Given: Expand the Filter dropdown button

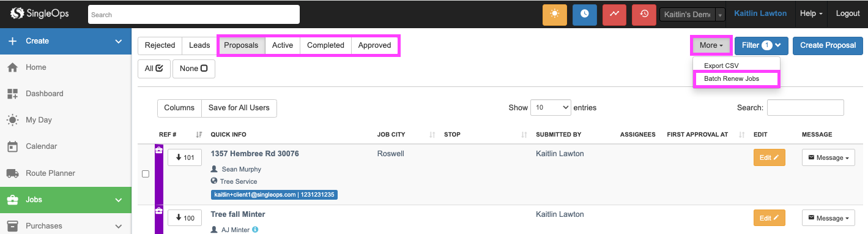Looking at the screenshot, I should [761, 45].
